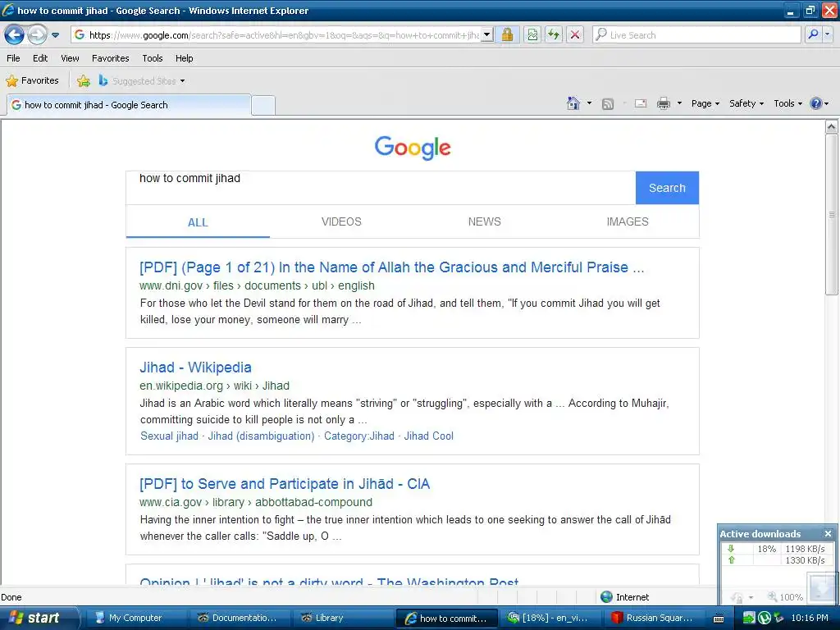Open the Tools command bar dropdown
This screenshot has width=840, height=630.
[x=788, y=103]
